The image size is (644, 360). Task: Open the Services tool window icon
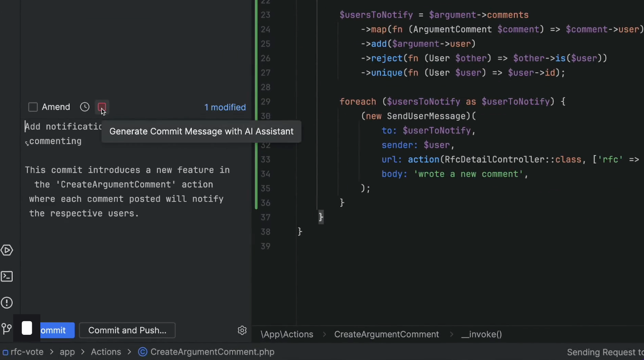pyautogui.click(x=7, y=250)
